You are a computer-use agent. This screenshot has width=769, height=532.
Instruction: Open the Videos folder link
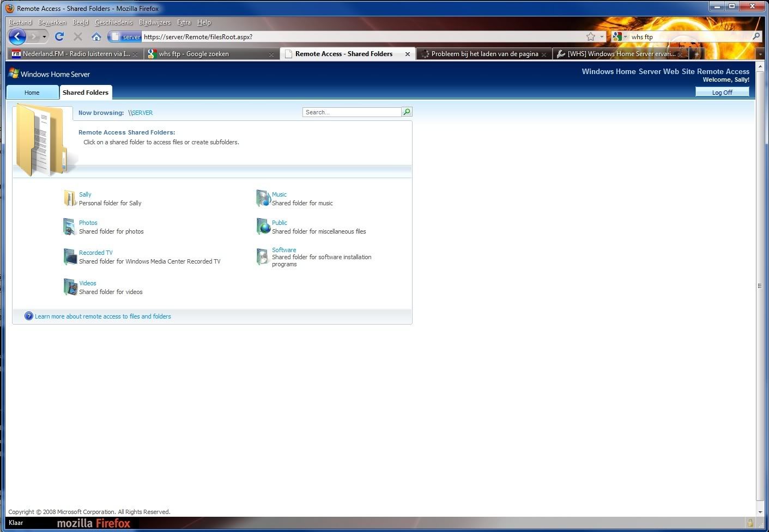(x=88, y=283)
